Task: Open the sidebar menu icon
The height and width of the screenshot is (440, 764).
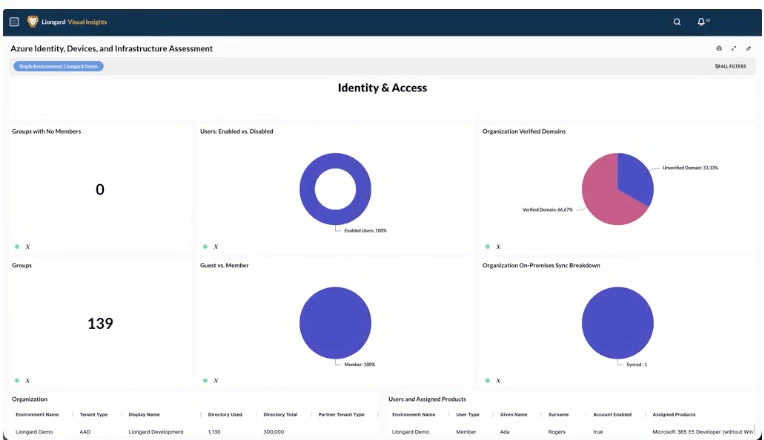Action: (14, 22)
